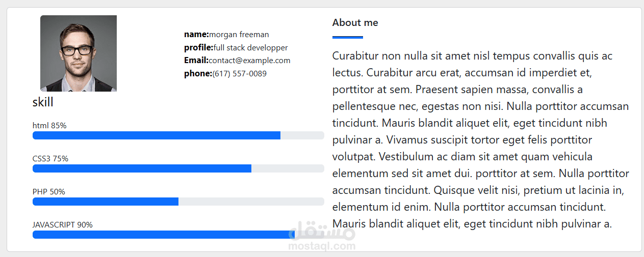Click the CSS3 75% label

click(x=50, y=159)
